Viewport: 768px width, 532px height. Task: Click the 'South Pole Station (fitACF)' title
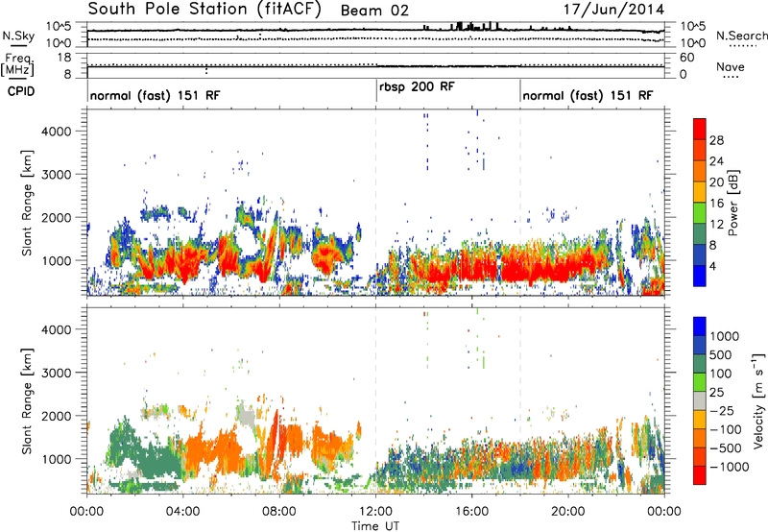pyautogui.click(x=204, y=10)
